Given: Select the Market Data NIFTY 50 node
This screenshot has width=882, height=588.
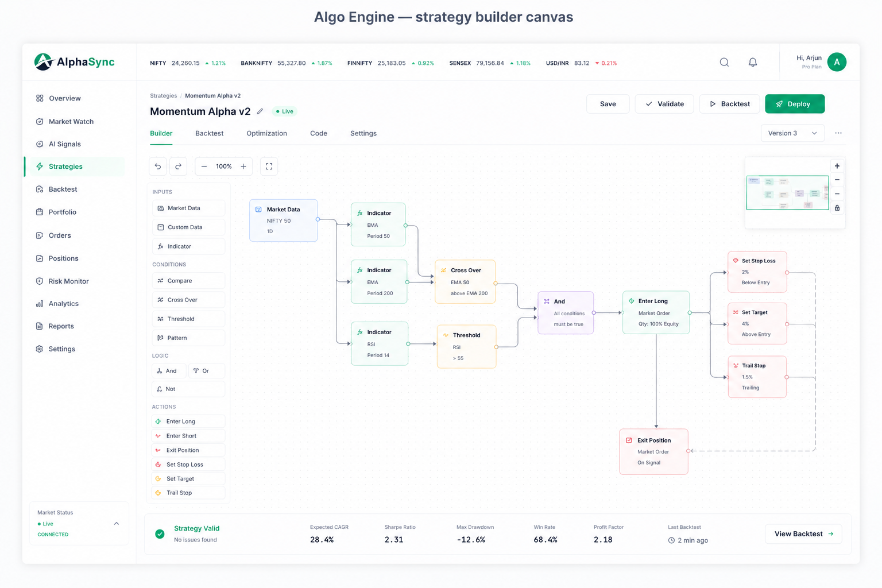Looking at the screenshot, I should click(x=284, y=220).
